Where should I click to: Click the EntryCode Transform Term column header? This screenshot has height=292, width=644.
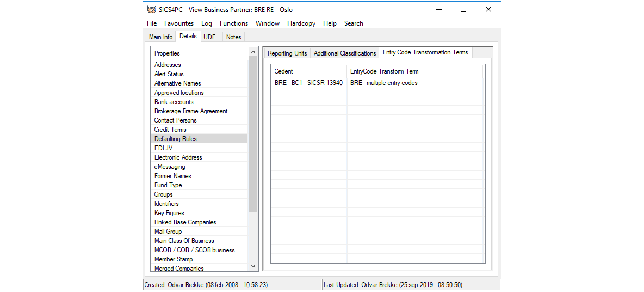point(384,71)
